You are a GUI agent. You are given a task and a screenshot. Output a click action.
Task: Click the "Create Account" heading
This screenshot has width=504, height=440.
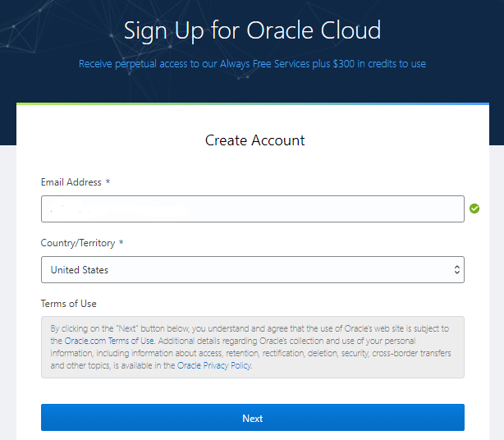coord(254,140)
